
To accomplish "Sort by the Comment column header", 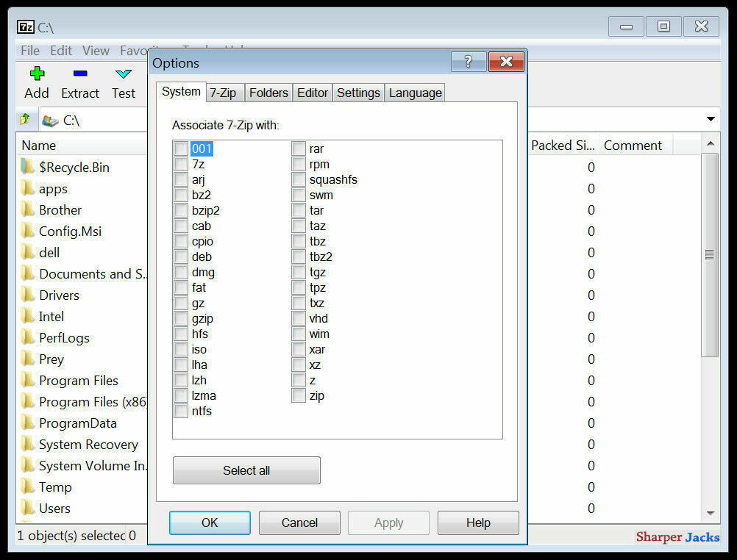I will coord(635,146).
